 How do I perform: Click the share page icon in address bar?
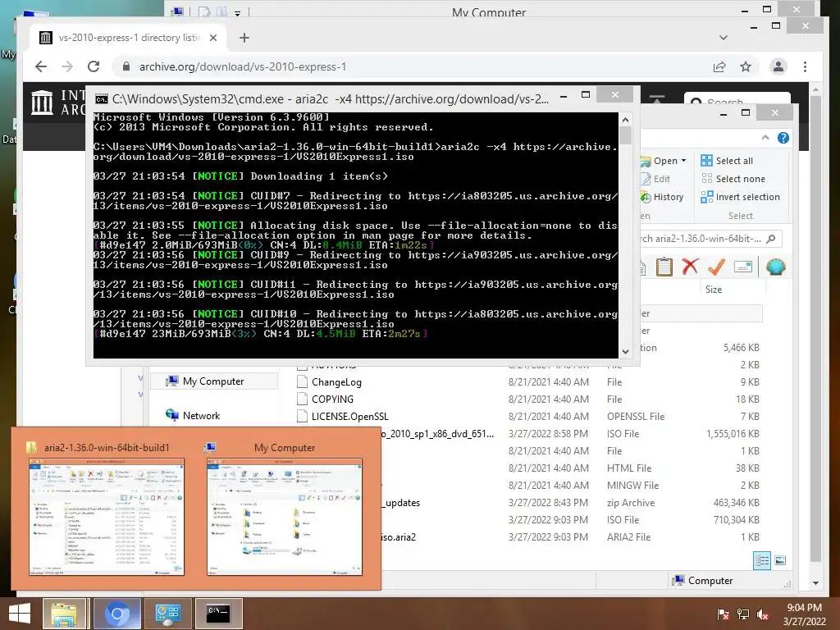point(719,67)
